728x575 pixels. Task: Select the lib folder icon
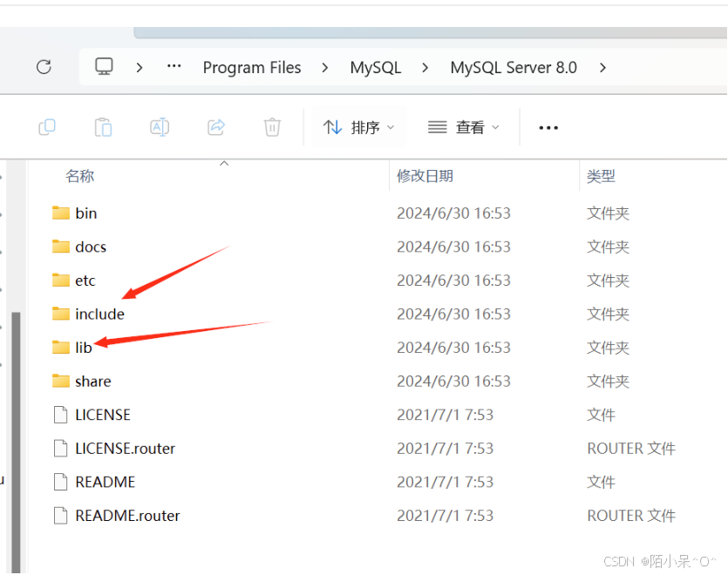[61, 347]
